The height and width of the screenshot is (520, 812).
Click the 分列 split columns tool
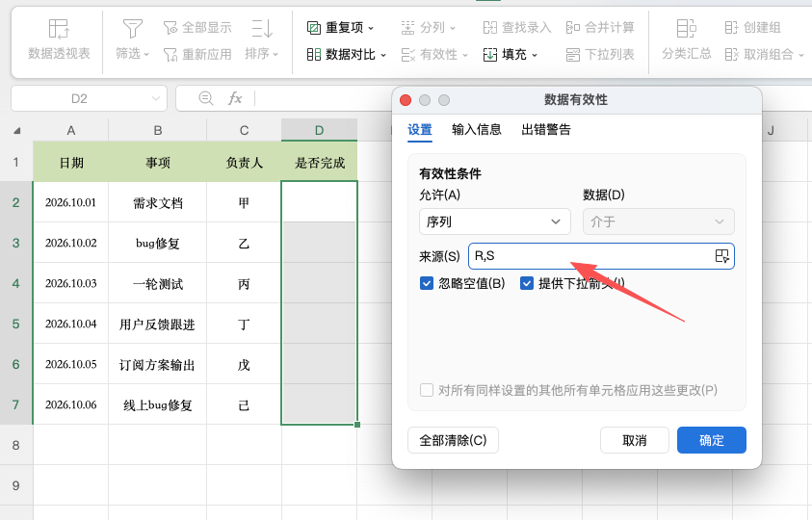pos(428,28)
